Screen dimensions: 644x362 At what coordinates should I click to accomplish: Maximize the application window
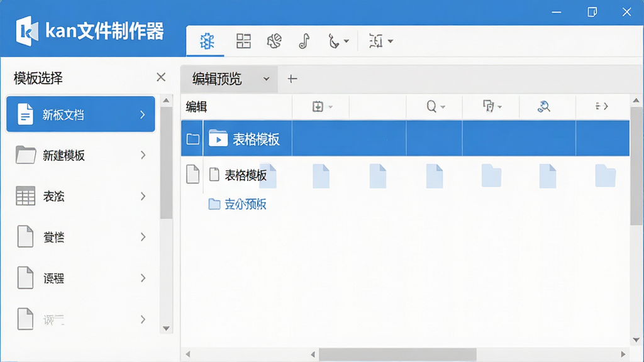click(x=592, y=12)
